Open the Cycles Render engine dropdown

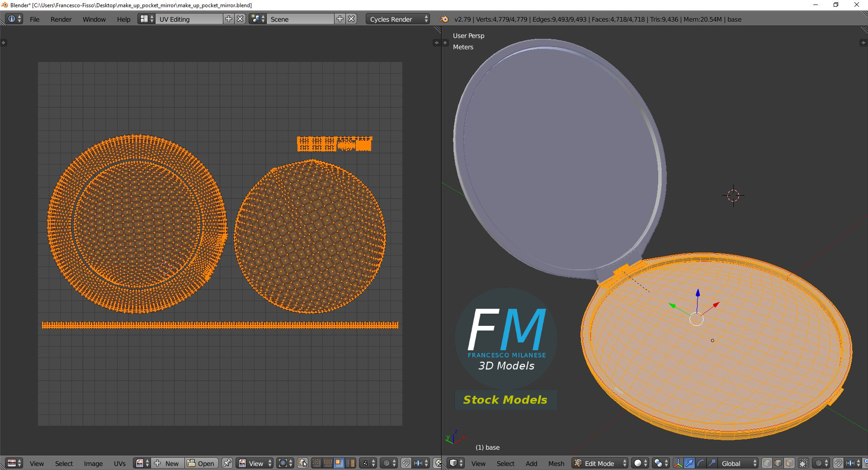pyautogui.click(x=397, y=19)
